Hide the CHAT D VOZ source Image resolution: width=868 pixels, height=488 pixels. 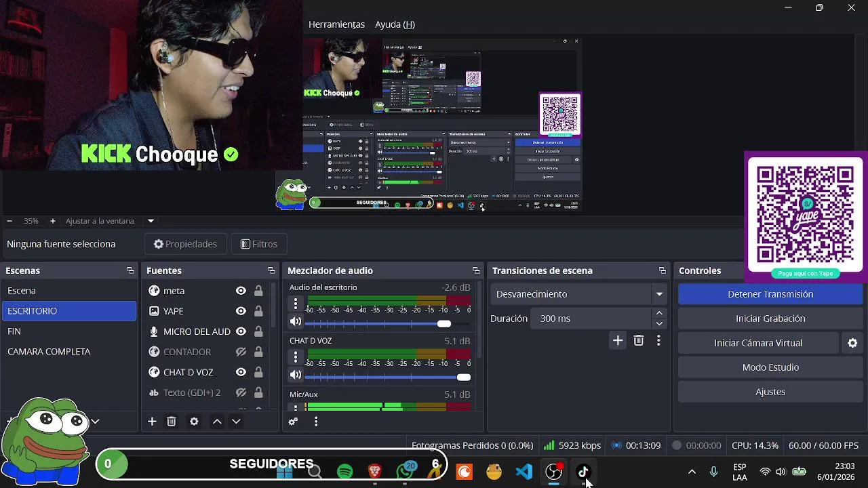click(241, 372)
